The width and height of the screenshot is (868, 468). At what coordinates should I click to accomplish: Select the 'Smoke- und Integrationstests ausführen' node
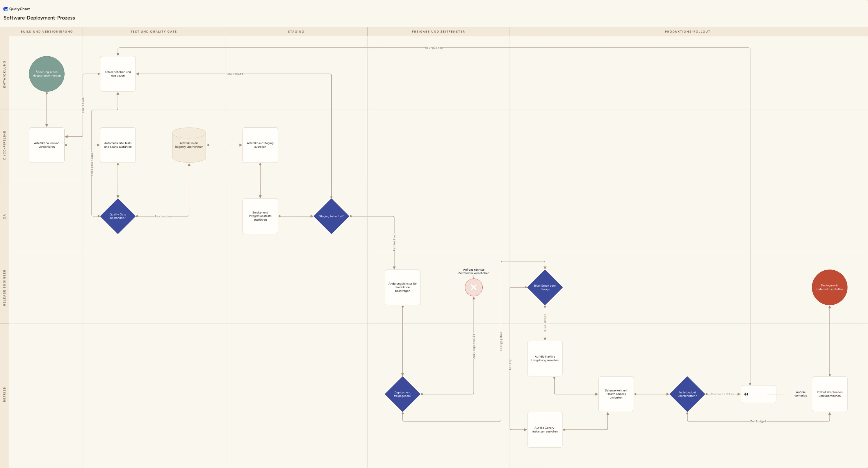[x=260, y=216]
